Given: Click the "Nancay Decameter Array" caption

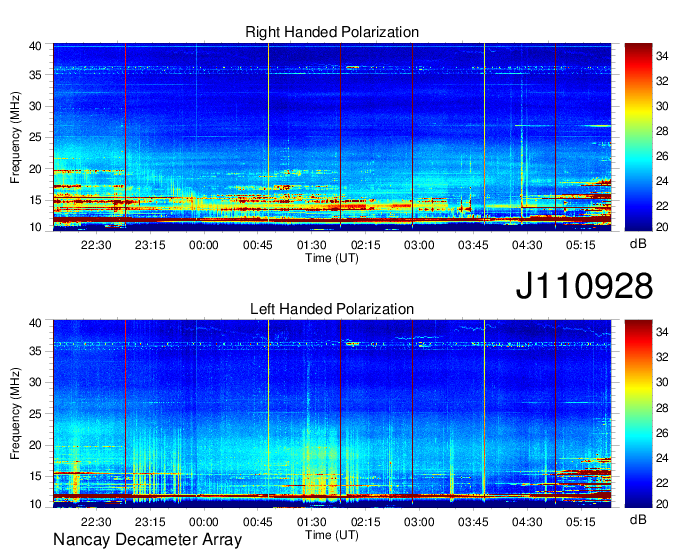Looking at the screenshot, I should click(147, 540).
